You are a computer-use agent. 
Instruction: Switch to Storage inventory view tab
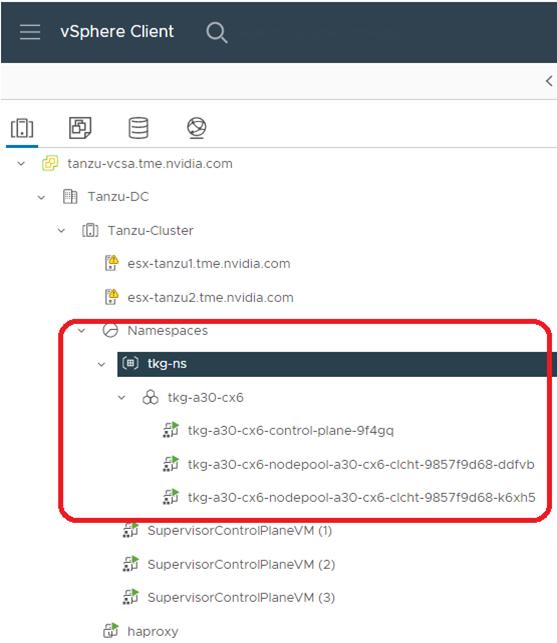(x=138, y=128)
